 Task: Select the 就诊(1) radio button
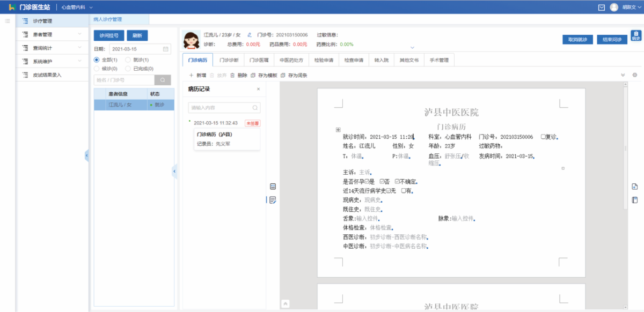[128, 60]
